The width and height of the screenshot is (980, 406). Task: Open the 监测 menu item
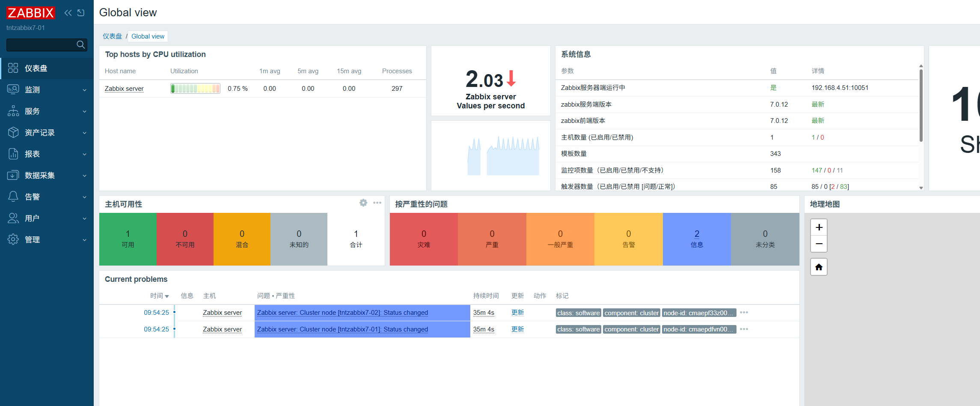tap(47, 90)
